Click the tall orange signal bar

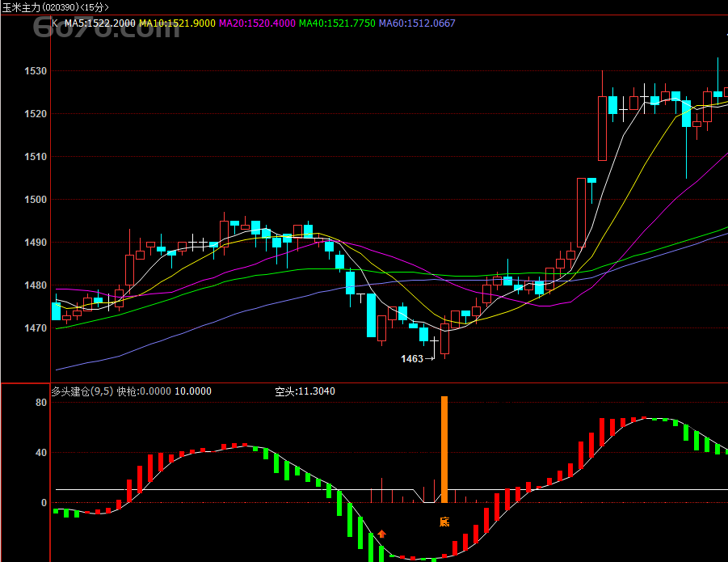(x=444, y=449)
